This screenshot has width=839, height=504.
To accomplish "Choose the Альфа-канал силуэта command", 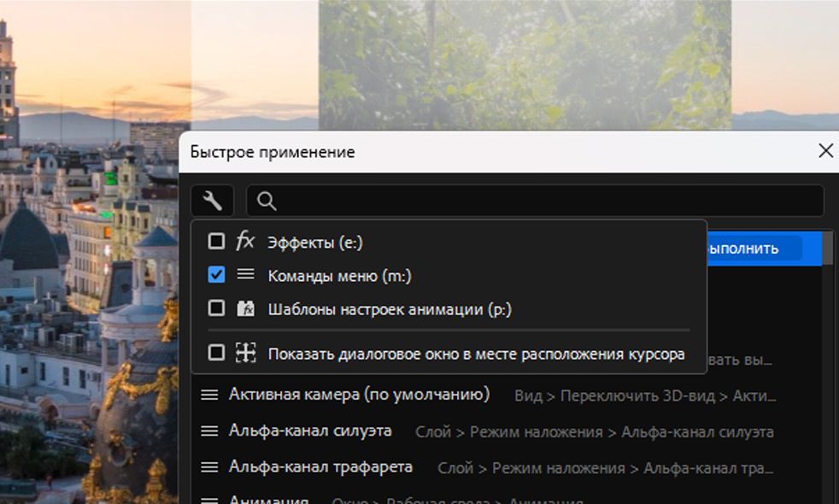I will 310,431.
